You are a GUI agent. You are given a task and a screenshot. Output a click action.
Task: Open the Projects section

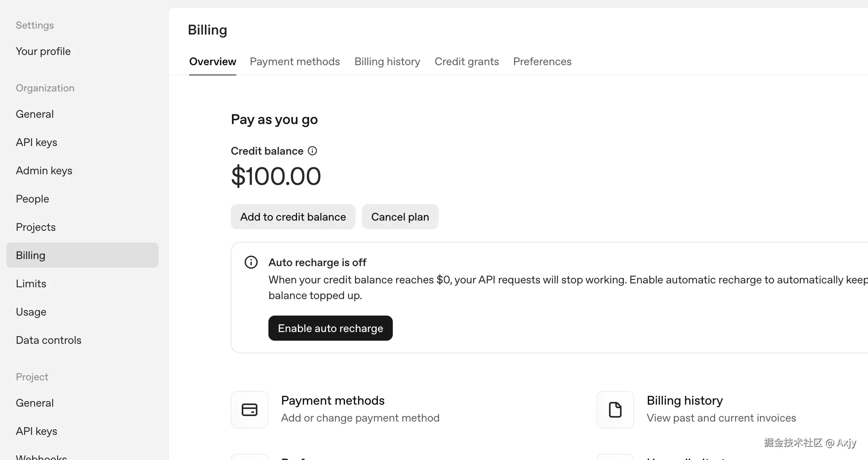pos(36,227)
